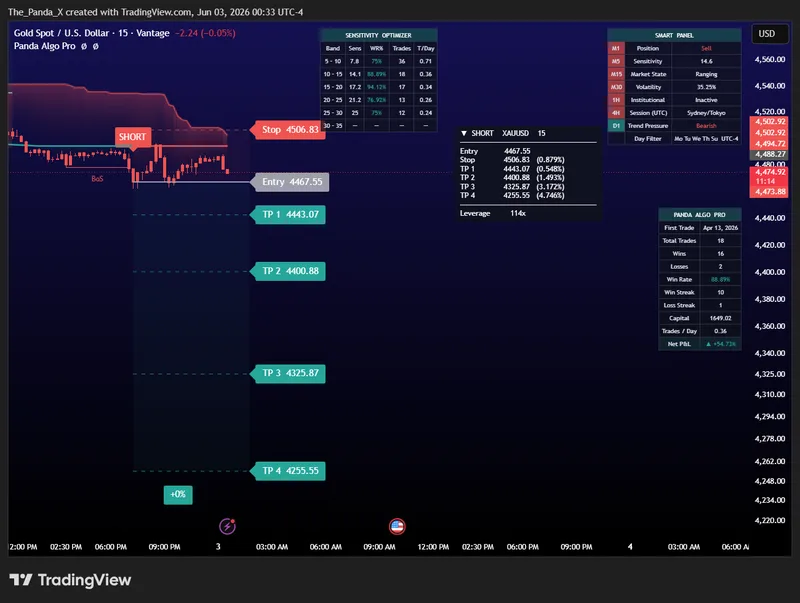800x603 pixels.
Task: Click the TP 2 4400.88 target label
Action: (x=290, y=271)
